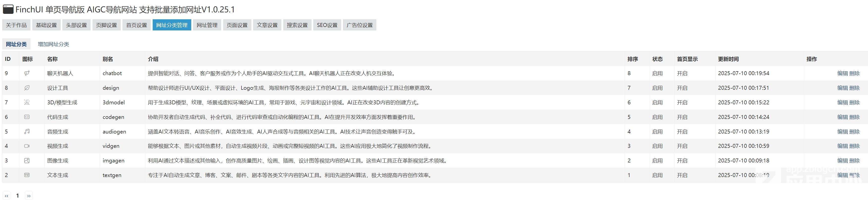868x202 pixels.
Task: Click the 开启 value in the vidgen row
Action: point(682,146)
